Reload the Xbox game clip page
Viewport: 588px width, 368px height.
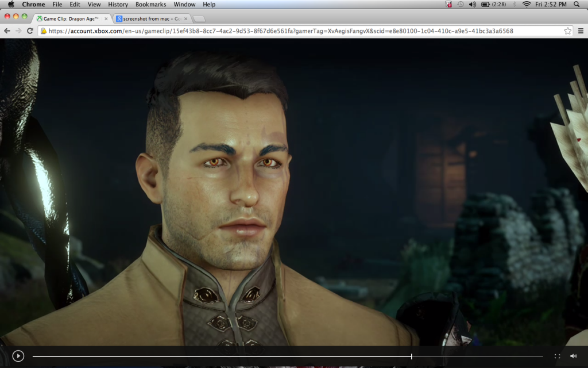point(30,32)
